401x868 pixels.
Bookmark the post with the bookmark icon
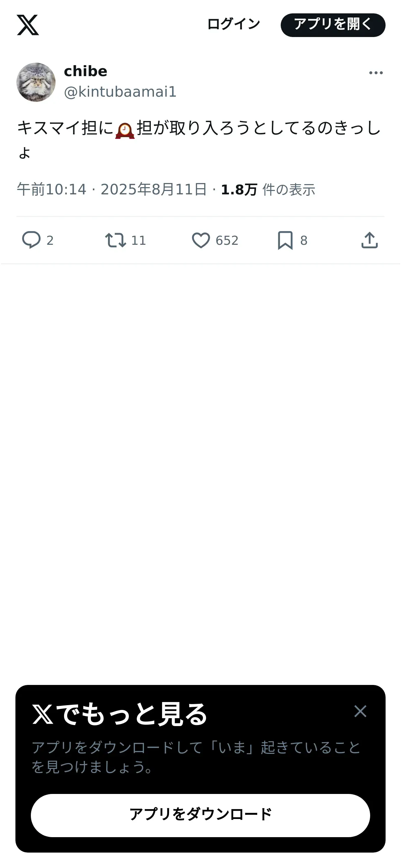(285, 240)
